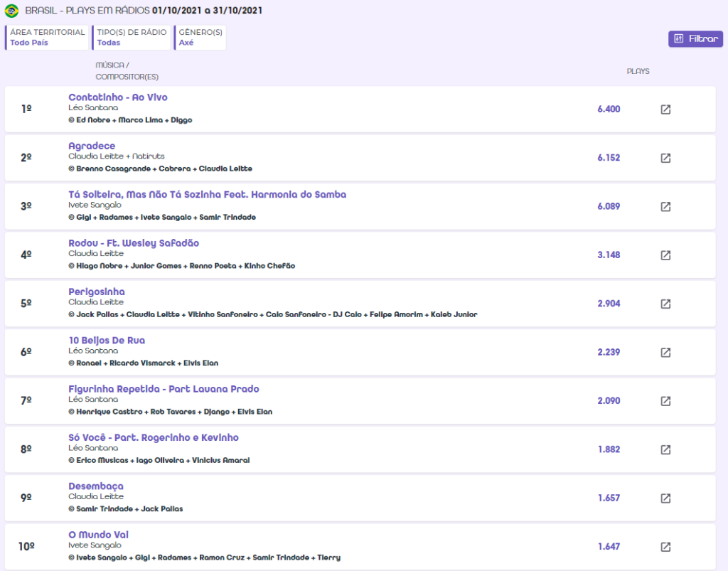Click the Brazil flag icon
This screenshot has width=728, height=571.
coord(11,11)
